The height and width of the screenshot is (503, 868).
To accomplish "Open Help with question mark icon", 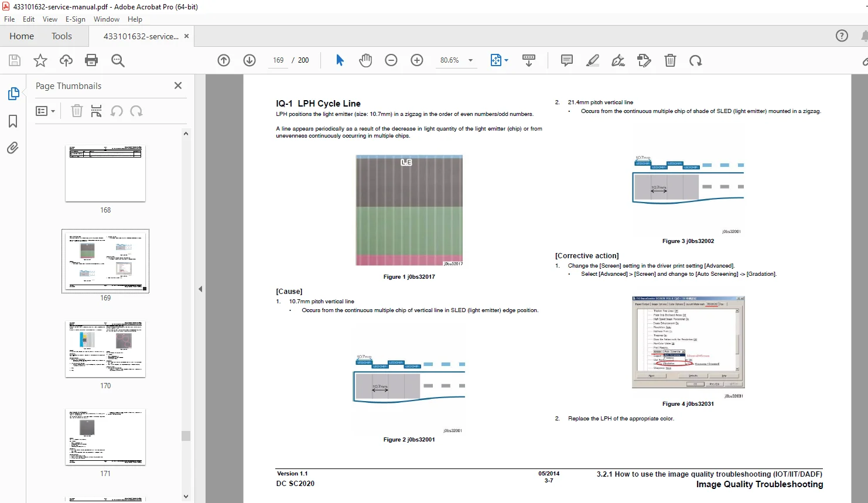I will pyautogui.click(x=842, y=36).
